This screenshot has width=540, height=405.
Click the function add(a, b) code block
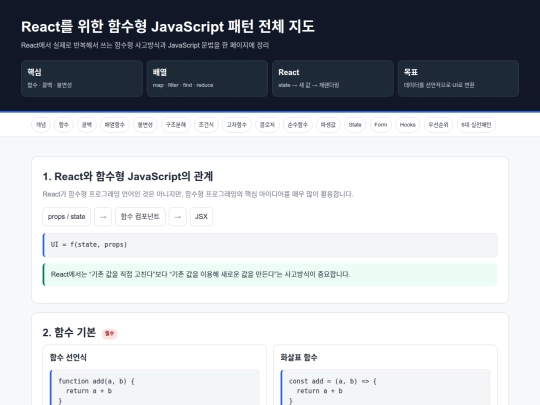click(x=155, y=387)
